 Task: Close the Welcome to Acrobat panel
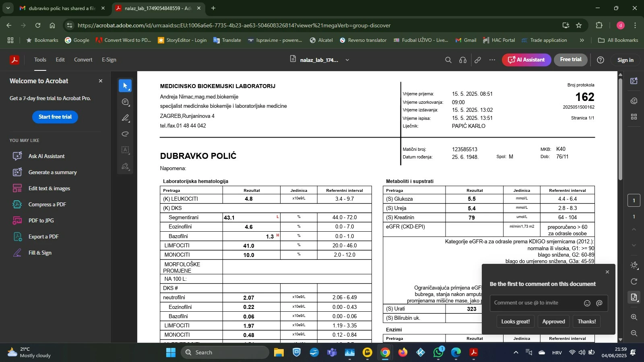pos(101,81)
